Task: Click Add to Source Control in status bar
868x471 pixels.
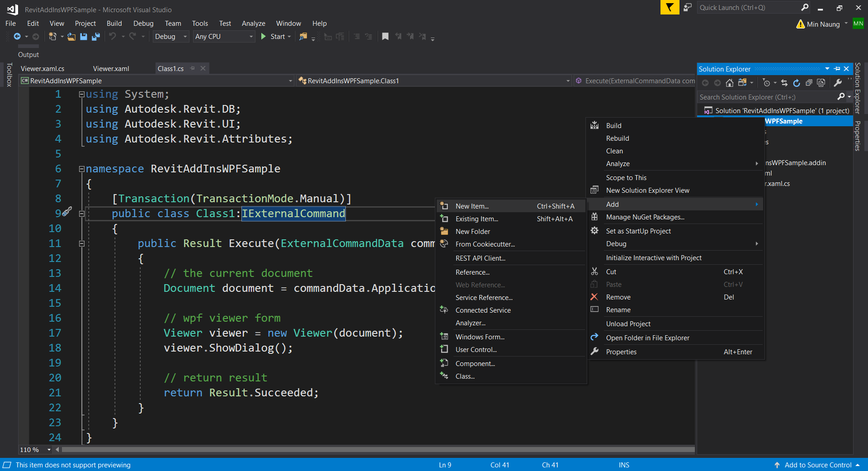Action: coord(817,465)
